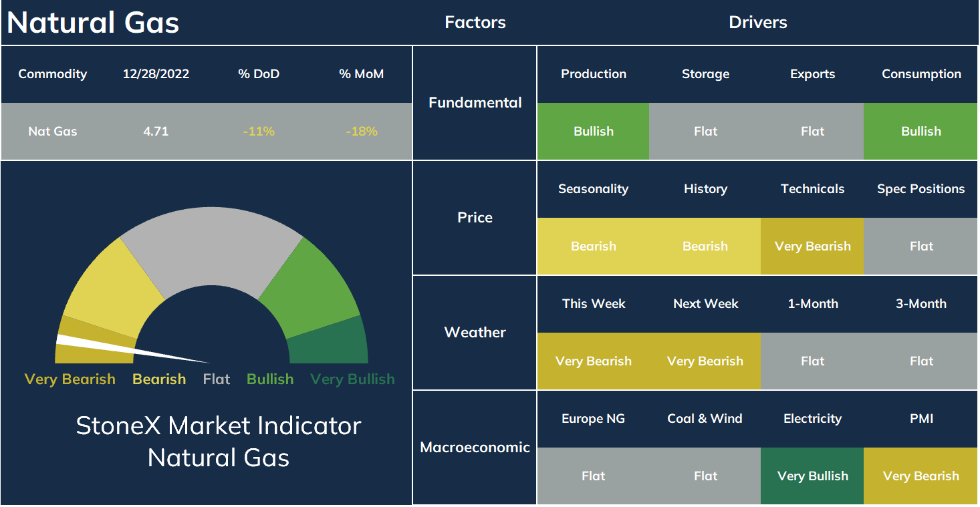Click the 4.71 price value
Screen dimensions: 980x507
coord(156,132)
